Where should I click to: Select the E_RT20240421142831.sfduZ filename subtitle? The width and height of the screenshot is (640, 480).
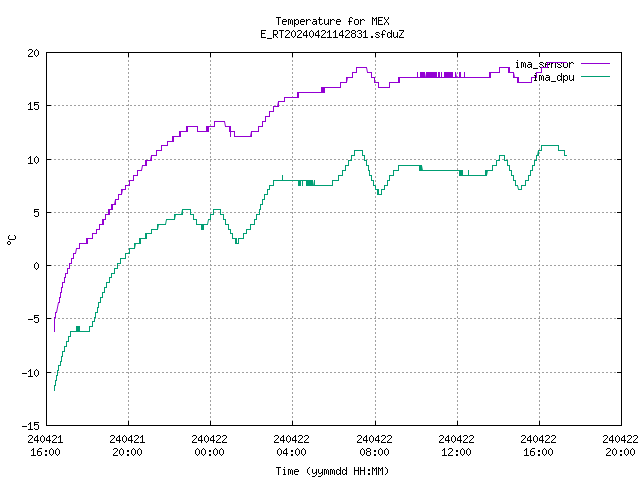[332, 34]
